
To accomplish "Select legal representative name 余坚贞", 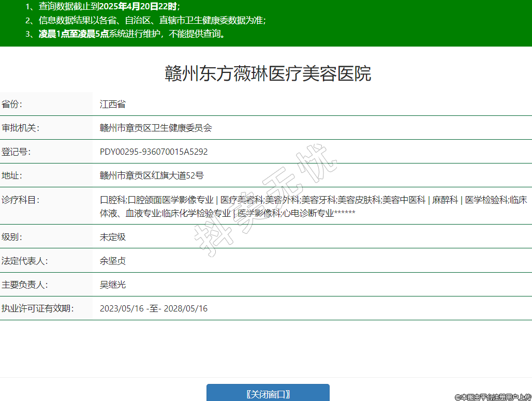I will (113, 261).
